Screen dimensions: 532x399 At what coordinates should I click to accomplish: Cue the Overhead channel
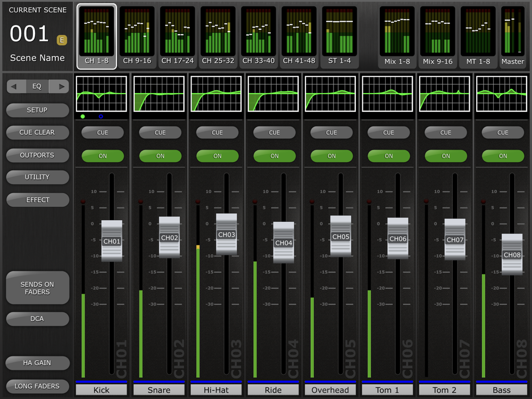tap(331, 132)
